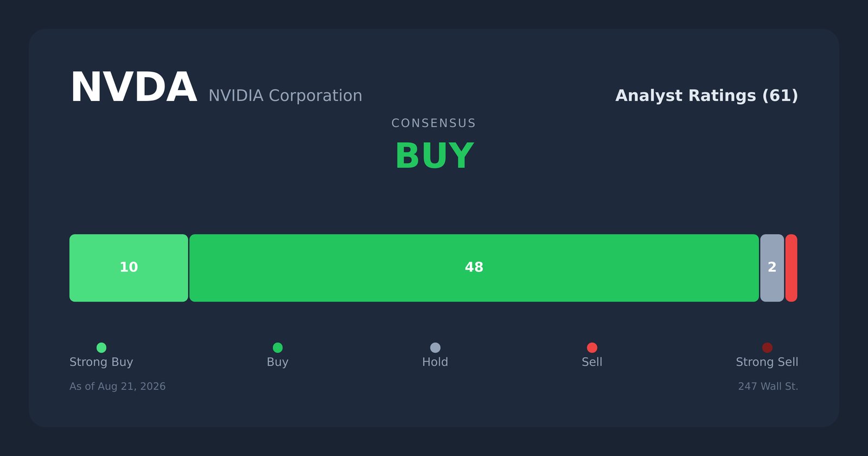Viewport: 868px width, 456px height.
Task: Click the green BUY consensus rating
Action: (435, 156)
